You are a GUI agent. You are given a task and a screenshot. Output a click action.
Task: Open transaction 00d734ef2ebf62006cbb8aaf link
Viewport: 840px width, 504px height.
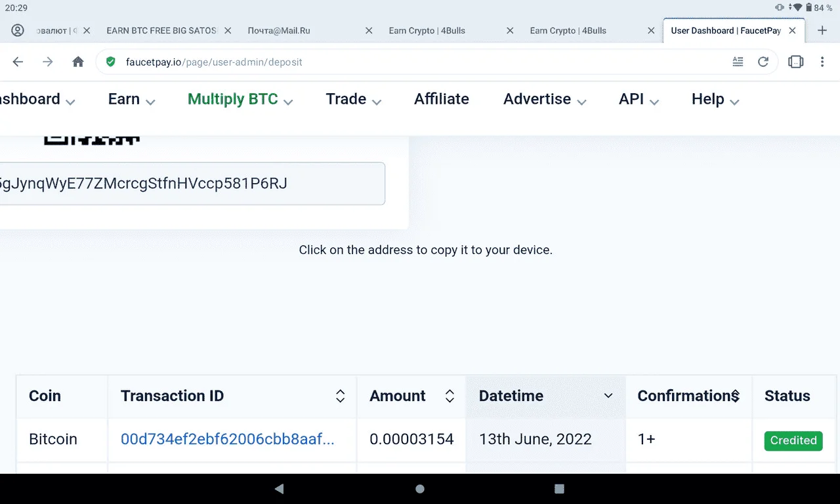(228, 439)
